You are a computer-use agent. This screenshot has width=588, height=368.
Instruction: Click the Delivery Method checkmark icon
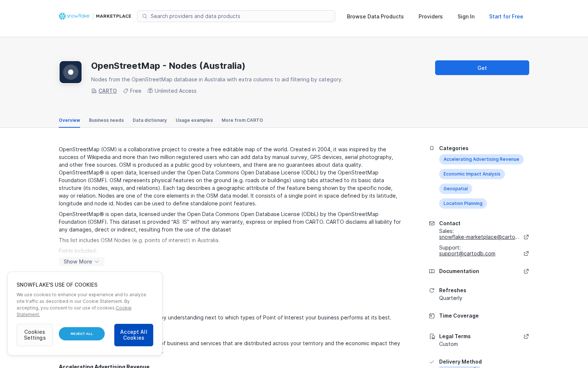[x=432, y=362]
